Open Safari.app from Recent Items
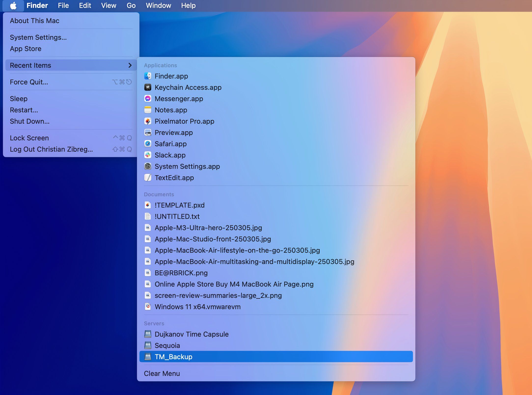Viewport: 532px width, 395px height. pos(171,144)
